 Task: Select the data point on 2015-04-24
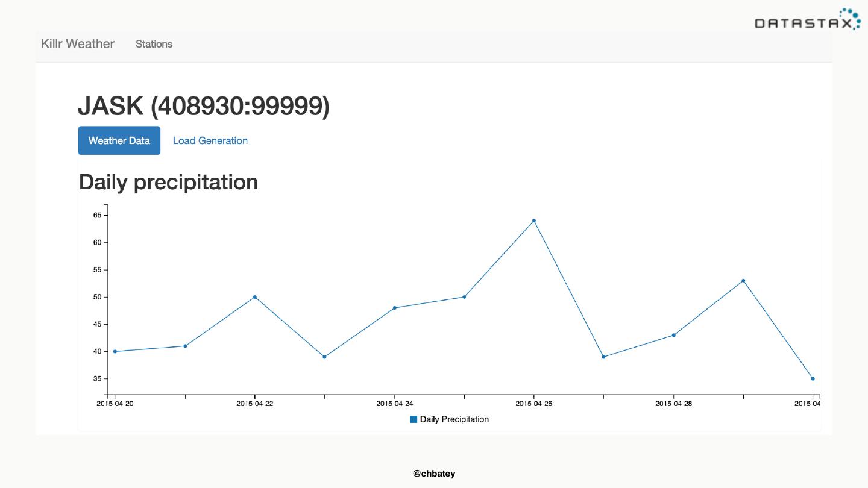395,308
